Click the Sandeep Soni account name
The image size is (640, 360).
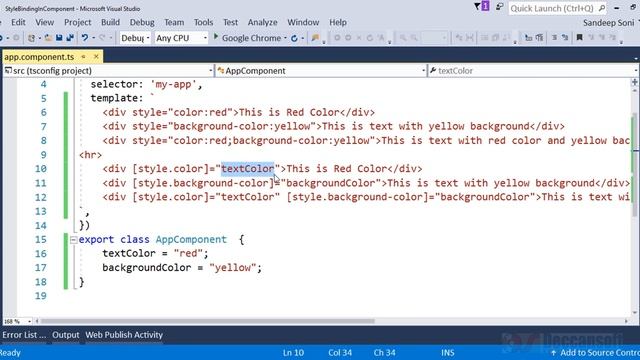[608, 23]
